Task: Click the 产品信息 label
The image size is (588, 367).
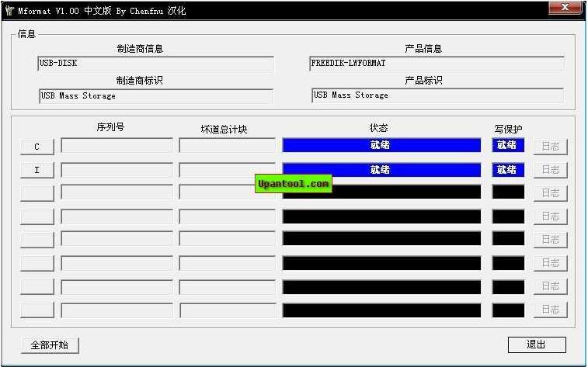Action: pyautogui.click(x=423, y=49)
